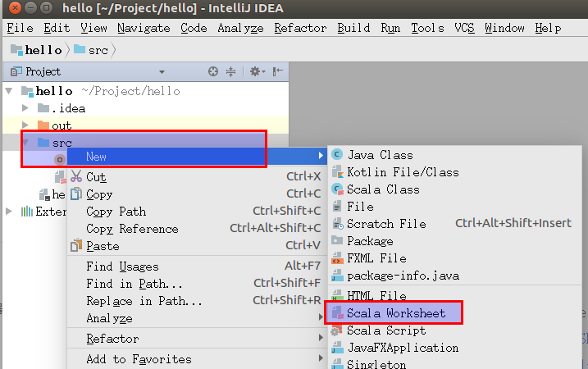Open the Add to Favorites submenu arrow
The image size is (588, 369).
(x=321, y=358)
